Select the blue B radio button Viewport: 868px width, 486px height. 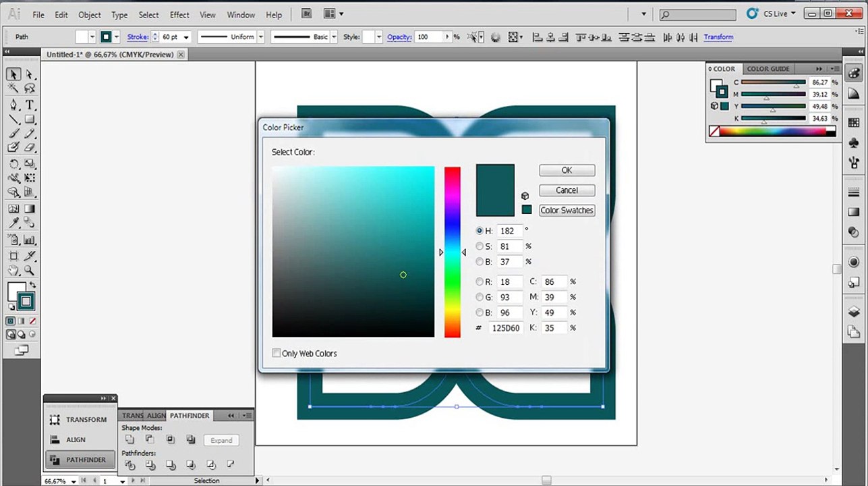[480, 313]
